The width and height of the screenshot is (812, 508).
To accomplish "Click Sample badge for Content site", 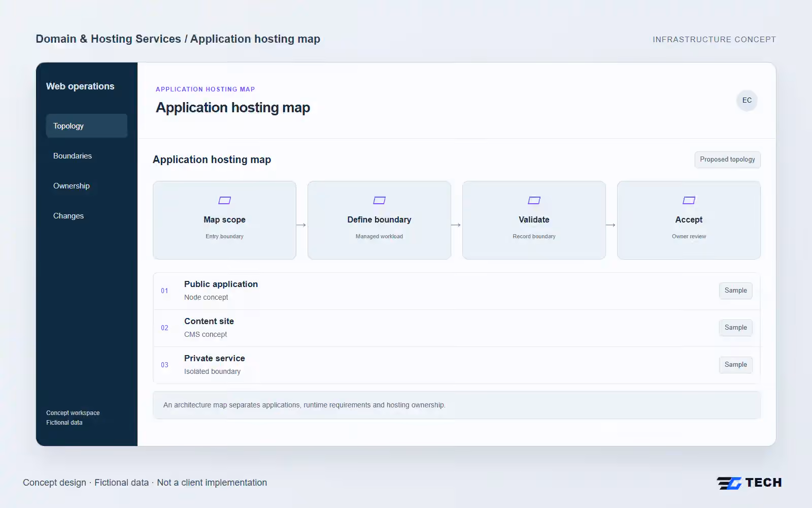I will [x=735, y=328].
